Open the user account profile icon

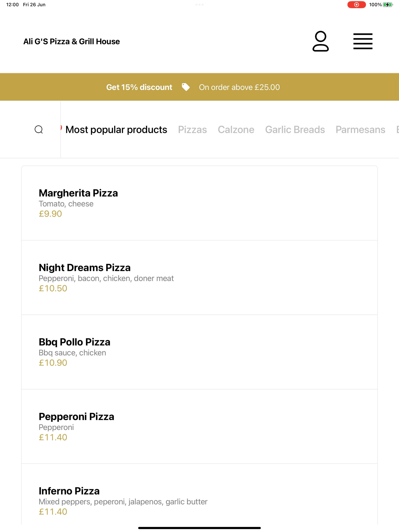coord(320,41)
